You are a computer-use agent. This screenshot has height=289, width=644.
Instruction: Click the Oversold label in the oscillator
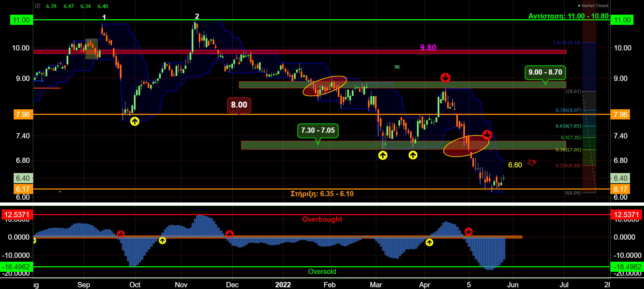point(322,271)
